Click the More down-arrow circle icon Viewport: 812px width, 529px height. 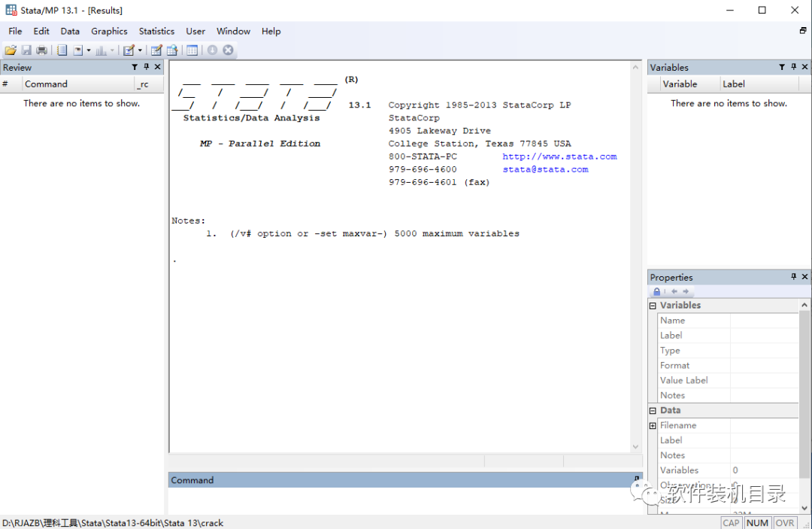pyautogui.click(x=212, y=50)
